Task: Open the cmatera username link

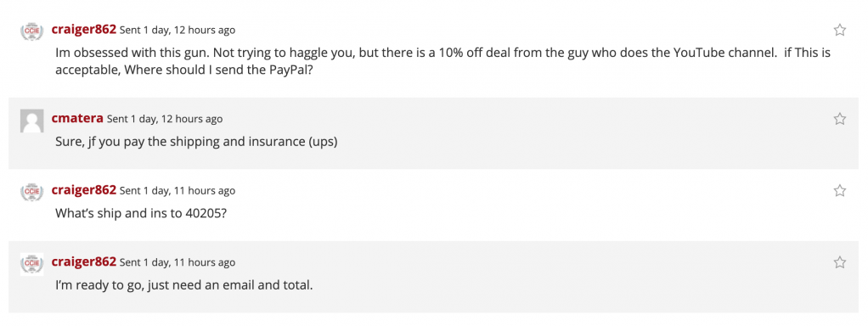Action: point(77,119)
